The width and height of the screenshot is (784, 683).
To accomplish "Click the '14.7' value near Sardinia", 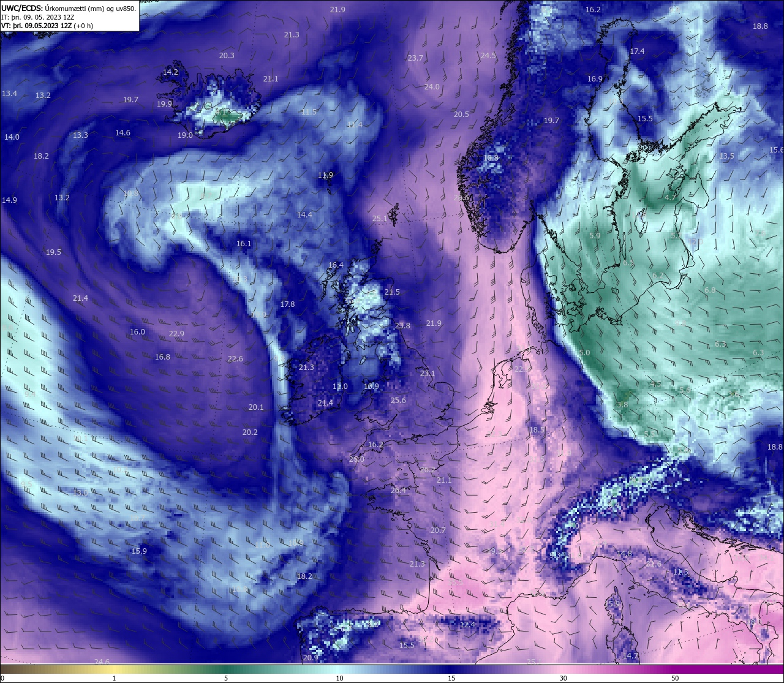I will click(x=630, y=656).
